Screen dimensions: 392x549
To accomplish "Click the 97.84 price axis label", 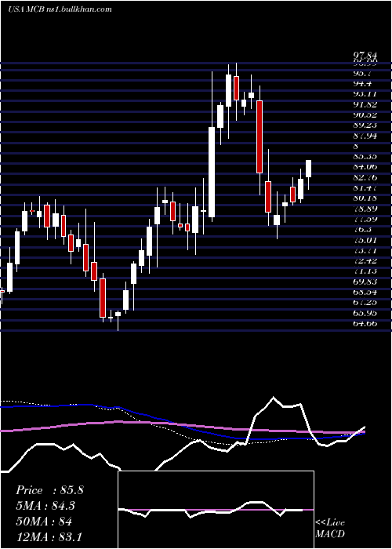I will tap(366, 56).
